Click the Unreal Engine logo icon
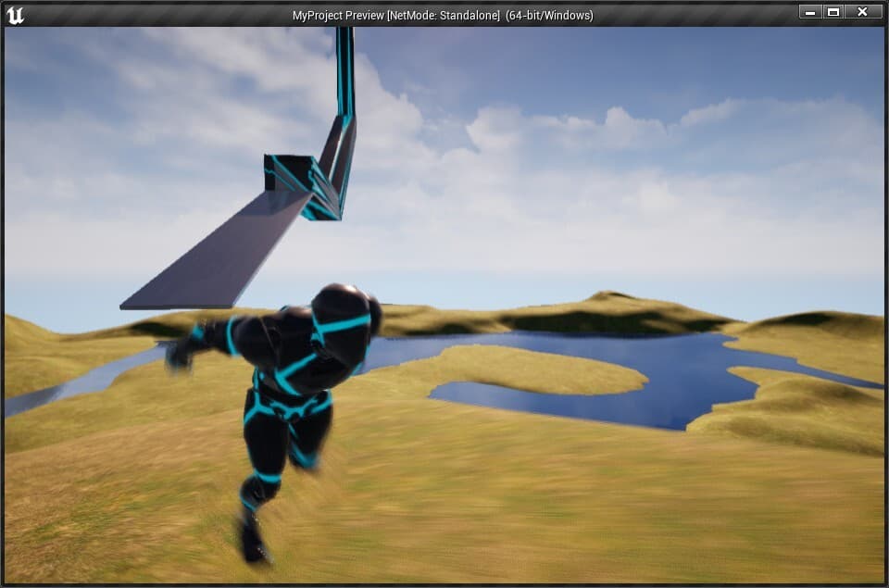 pyautogui.click(x=16, y=15)
